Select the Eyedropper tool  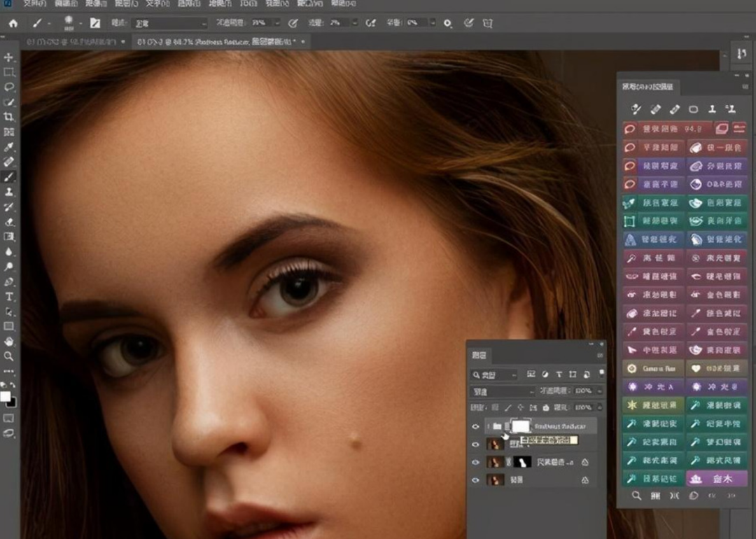(x=9, y=147)
